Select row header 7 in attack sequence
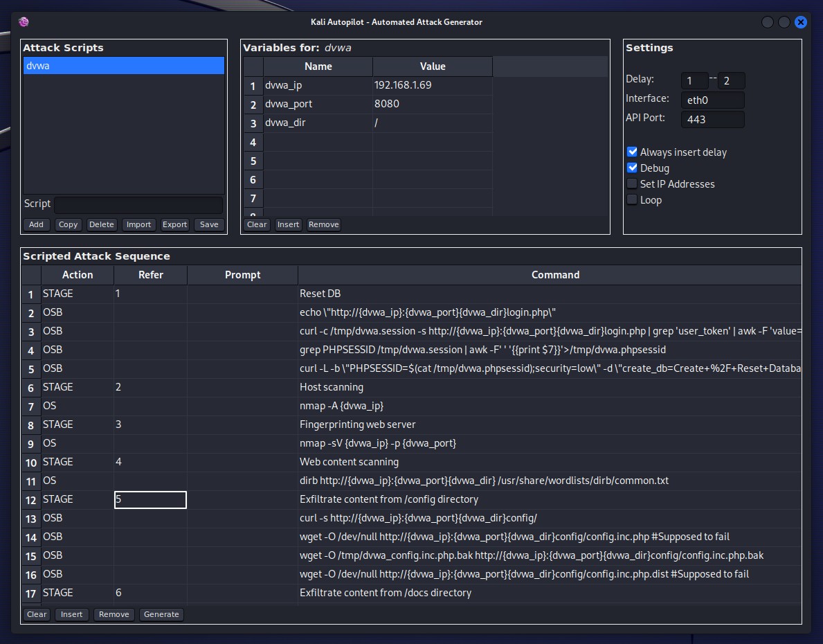Screen dimensions: 823x644 click(31, 406)
